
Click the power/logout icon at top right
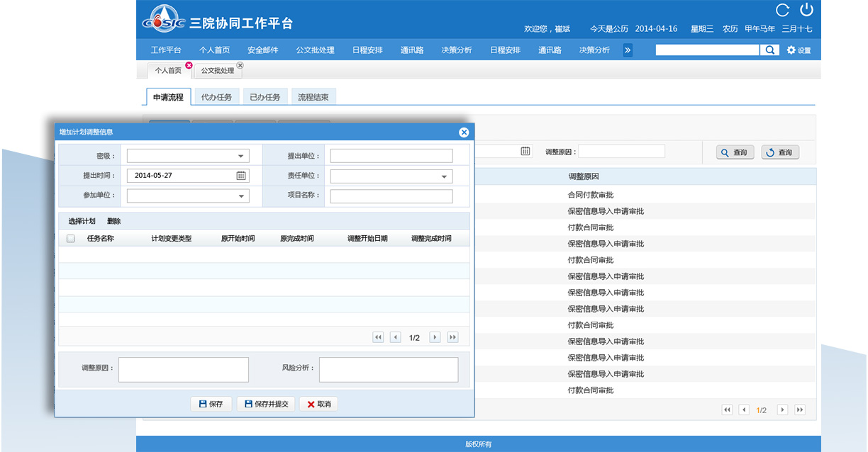807,11
